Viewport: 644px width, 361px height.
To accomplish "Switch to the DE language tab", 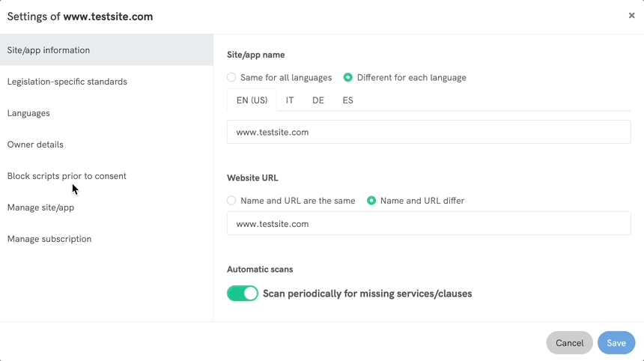I will point(318,100).
